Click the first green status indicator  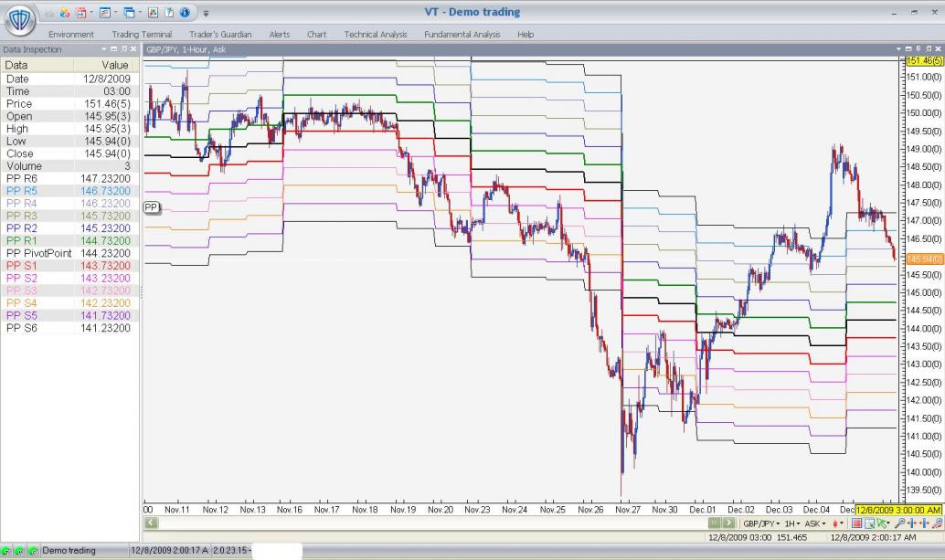5,550
